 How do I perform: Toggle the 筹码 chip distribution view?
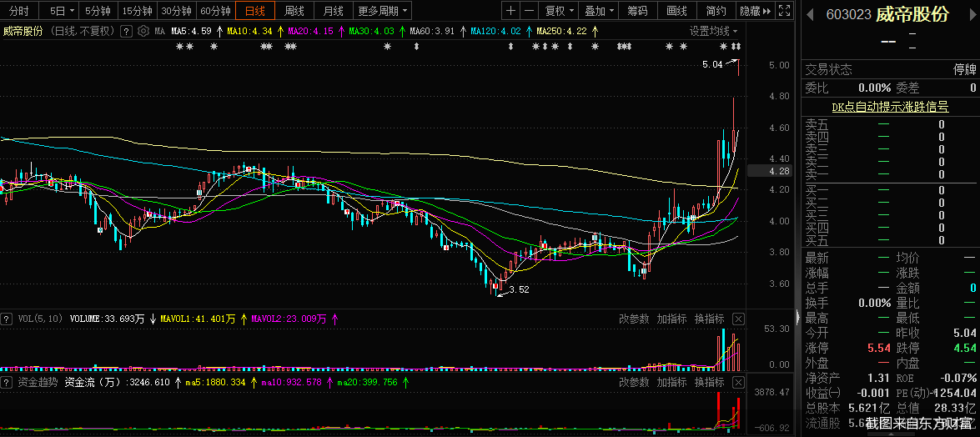(637, 11)
